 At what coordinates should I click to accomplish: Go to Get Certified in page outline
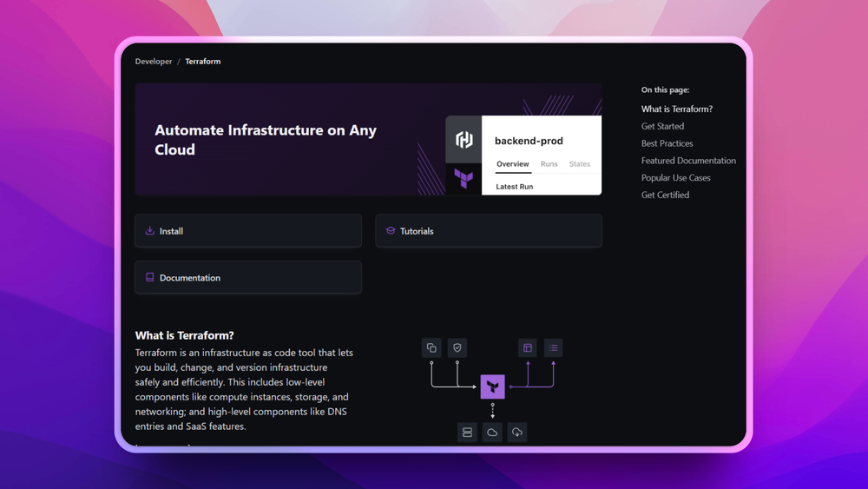click(x=665, y=195)
